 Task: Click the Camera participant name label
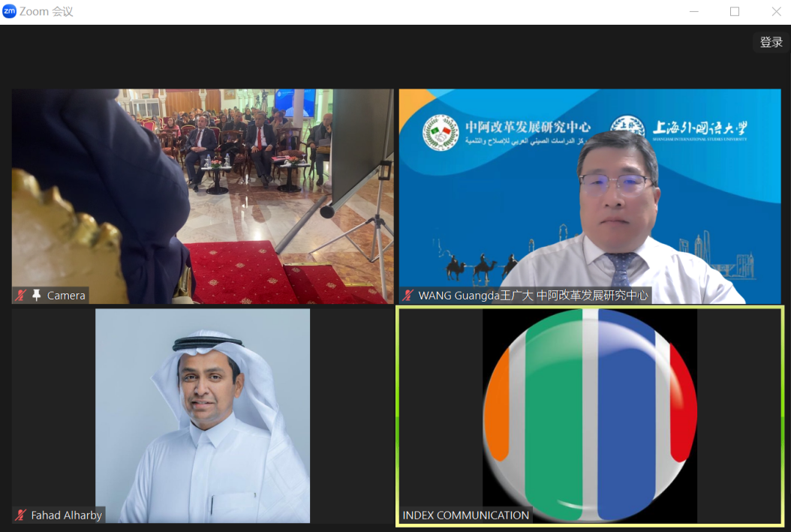coord(66,296)
